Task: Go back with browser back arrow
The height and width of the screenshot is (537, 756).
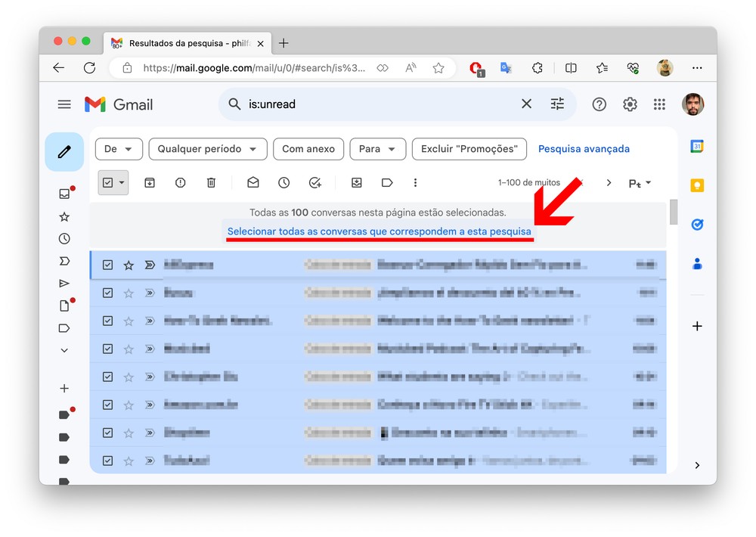Action: (x=59, y=68)
